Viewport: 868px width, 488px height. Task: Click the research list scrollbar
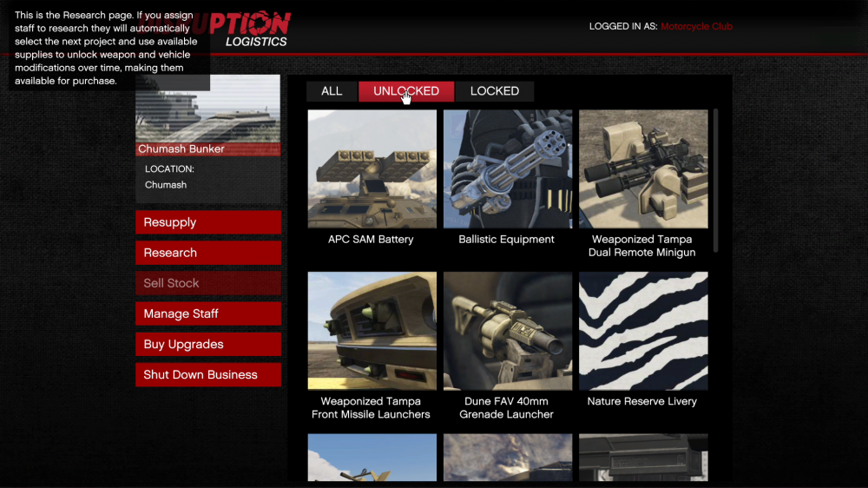pyautogui.click(x=716, y=181)
